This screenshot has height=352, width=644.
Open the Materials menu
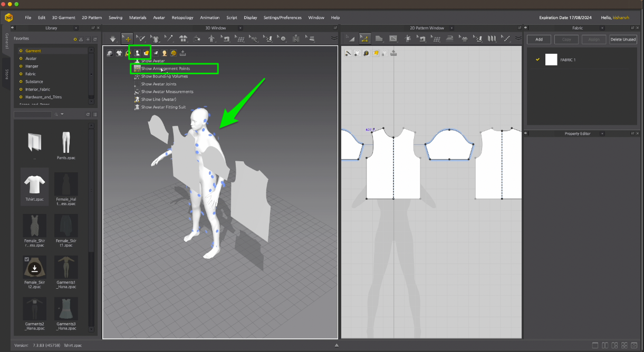[138, 17]
